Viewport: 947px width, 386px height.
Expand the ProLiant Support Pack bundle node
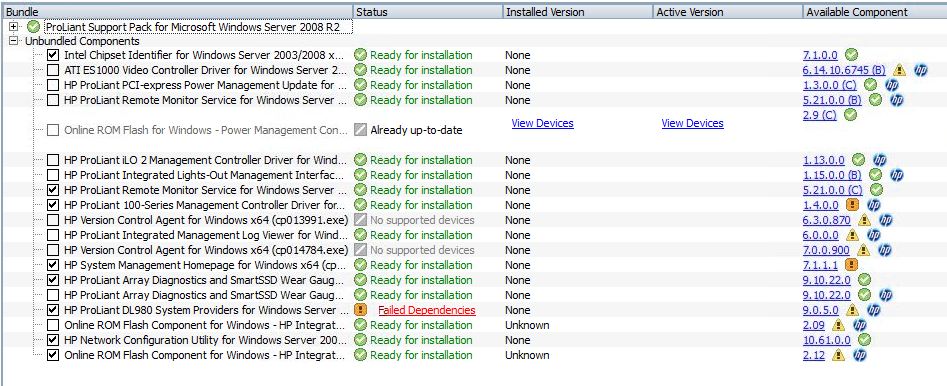pos(14,27)
